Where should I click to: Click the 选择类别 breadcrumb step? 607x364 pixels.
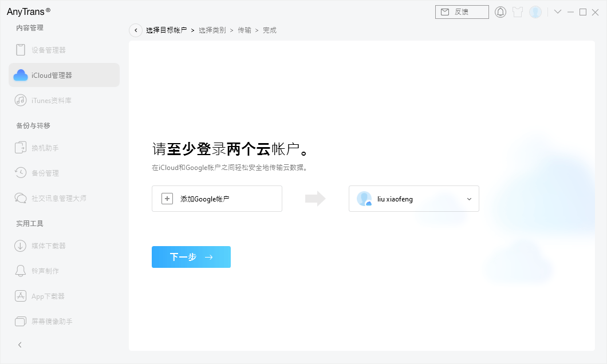pos(212,30)
